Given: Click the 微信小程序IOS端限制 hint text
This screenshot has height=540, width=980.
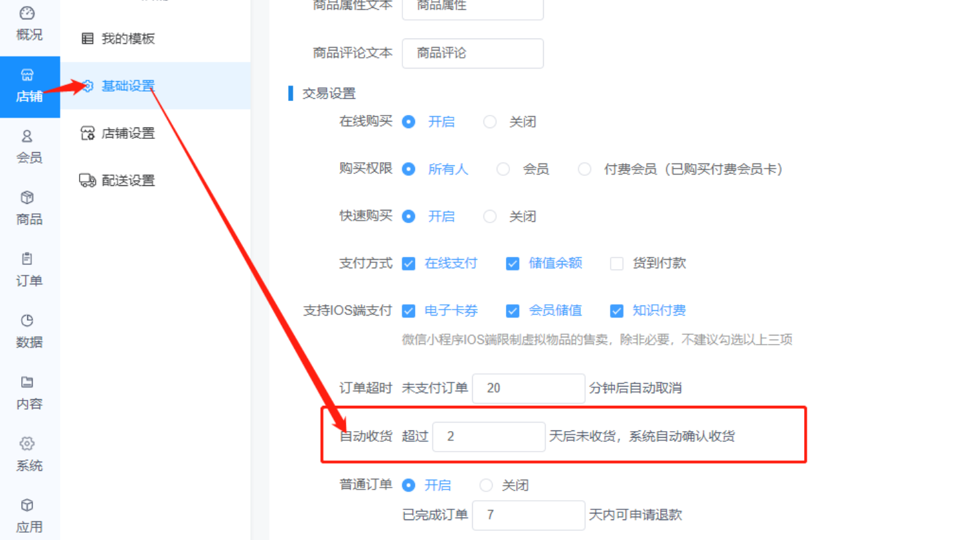Looking at the screenshot, I should coord(597,340).
